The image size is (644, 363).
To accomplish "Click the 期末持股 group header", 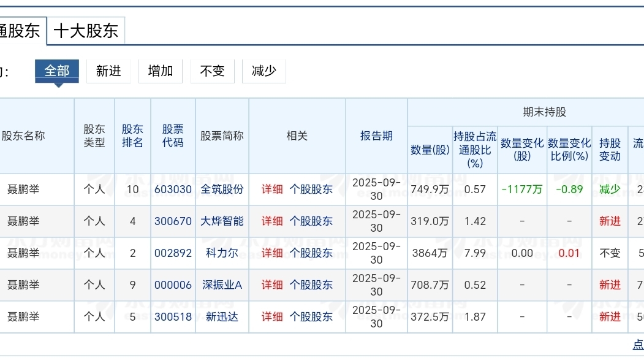I will coord(545,112).
